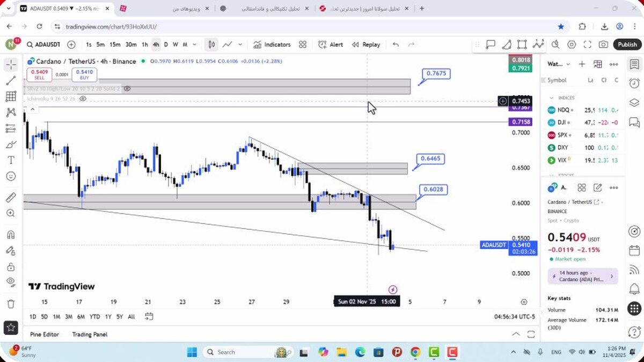Screen dimensions: 644x362
Task: Select the line chart style icon
Action: click(x=228, y=45)
